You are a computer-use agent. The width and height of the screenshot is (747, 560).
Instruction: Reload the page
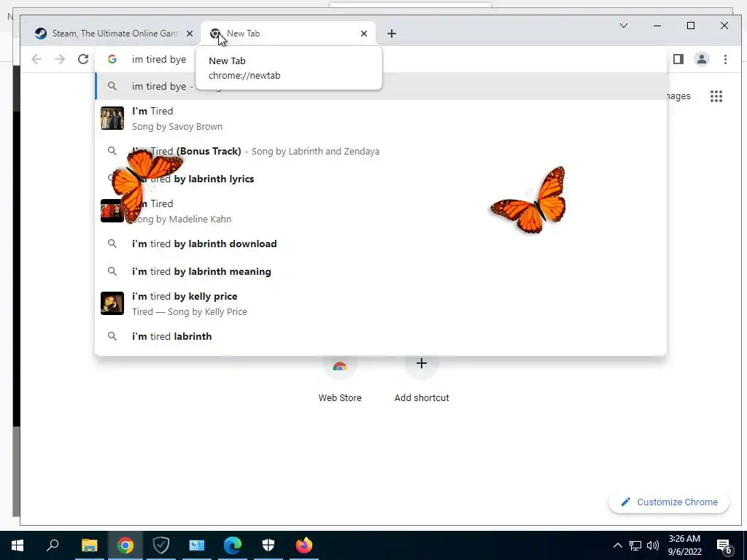point(83,59)
